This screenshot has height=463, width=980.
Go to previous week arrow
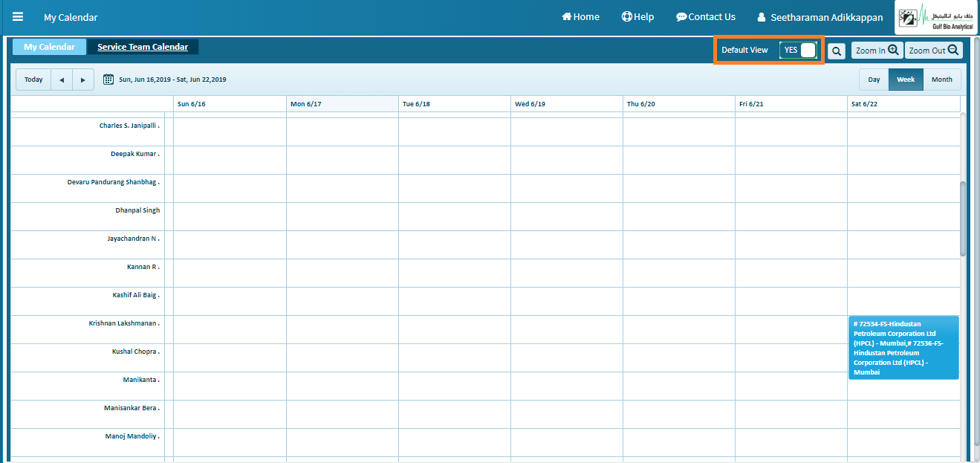(62, 80)
